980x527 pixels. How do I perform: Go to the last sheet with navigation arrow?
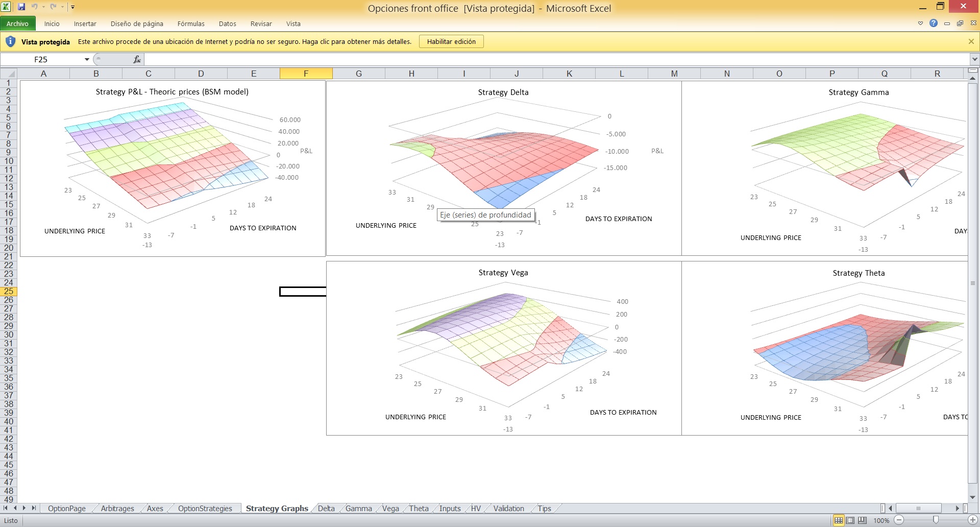33,508
